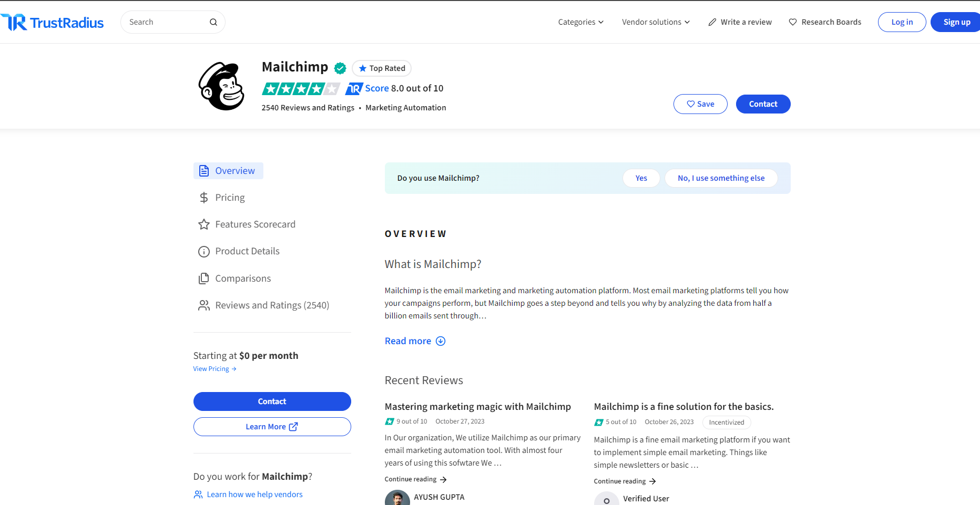The width and height of the screenshot is (980, 505).
Task: Open Learn how we help vendors link
Action: click(x=254, y=494)
